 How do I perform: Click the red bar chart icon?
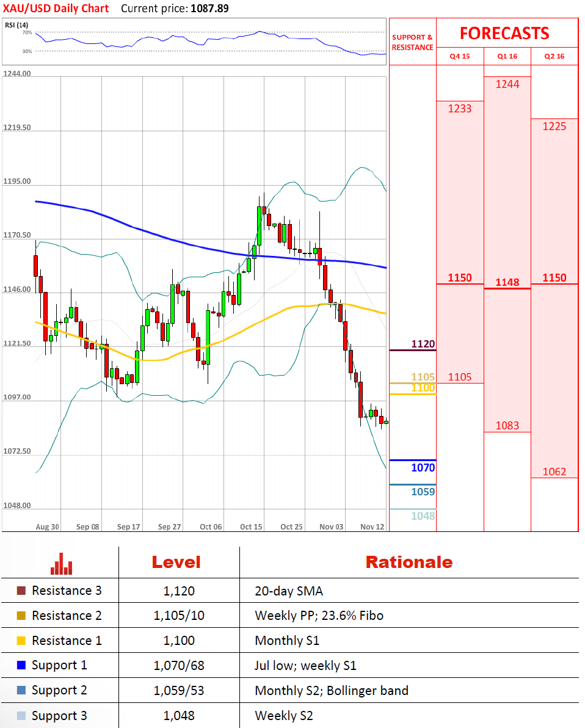61,564
